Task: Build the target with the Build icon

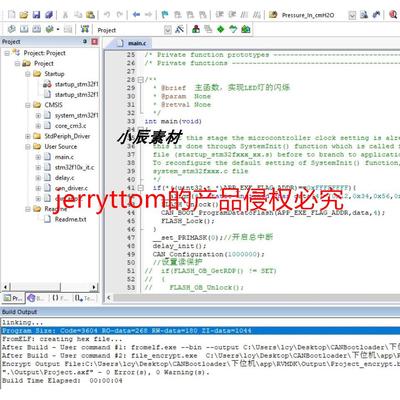Action: (x=24, y=29)
